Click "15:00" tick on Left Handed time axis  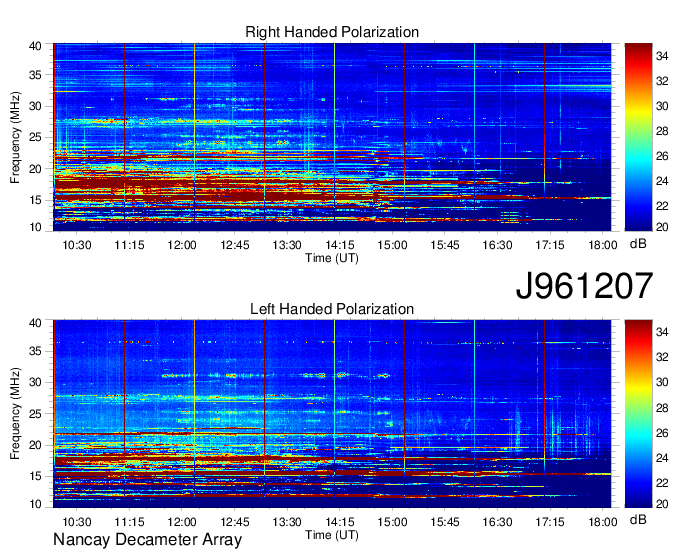[x=392, y=522]
